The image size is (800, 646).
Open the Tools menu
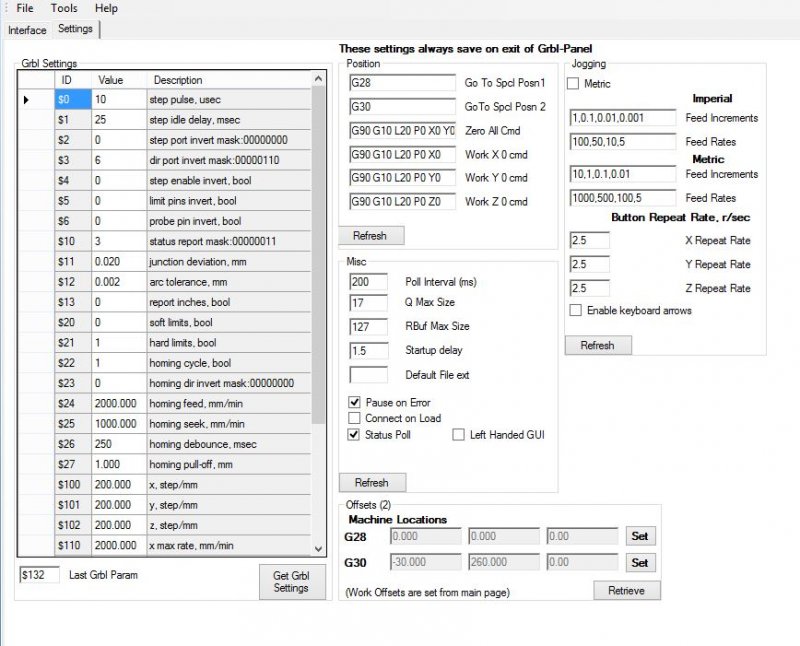tap(64, 8)
